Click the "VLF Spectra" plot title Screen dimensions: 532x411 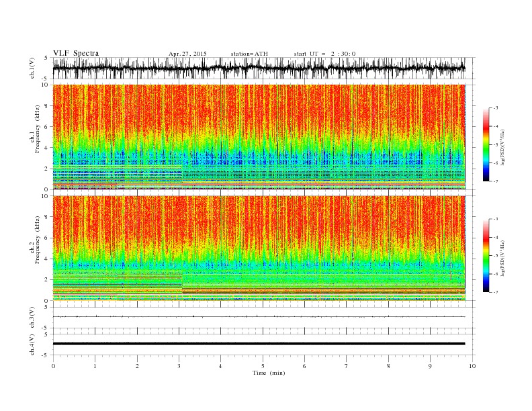pyautogui.click(x=76, y=53)
